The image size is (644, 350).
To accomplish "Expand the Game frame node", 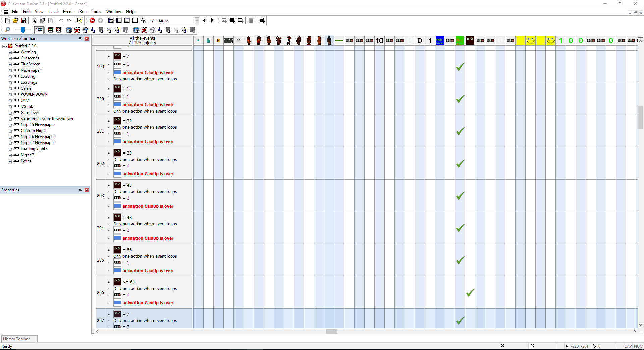I will click(10, 89).
